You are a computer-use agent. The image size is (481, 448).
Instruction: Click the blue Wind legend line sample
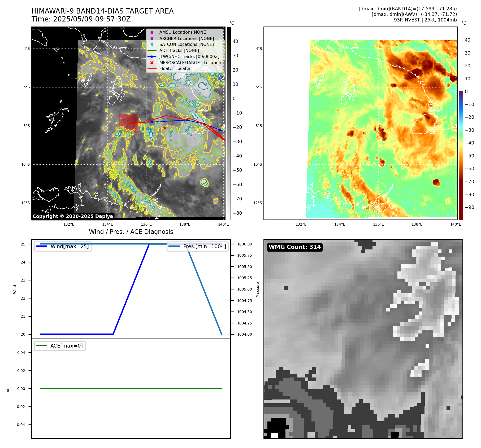(x=41, y=246)
